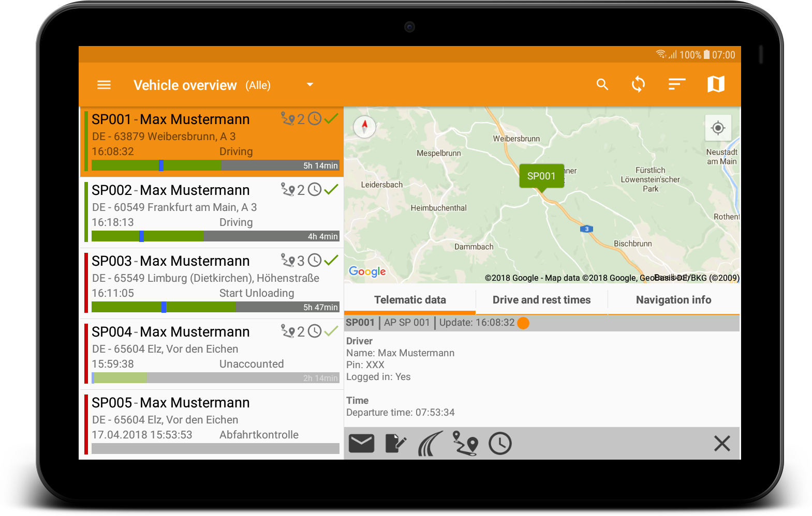The height and width of the screenshot is (516, 812).
Task: Select the SP005 - Max Mustermann vehicle
Action: click(212, 424)
